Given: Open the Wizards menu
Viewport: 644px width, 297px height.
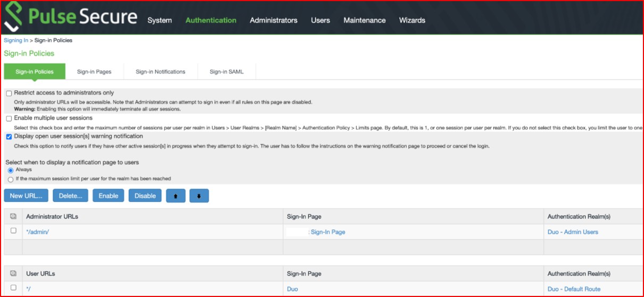Looking at the screenshot, I should (x=412, y=20).
